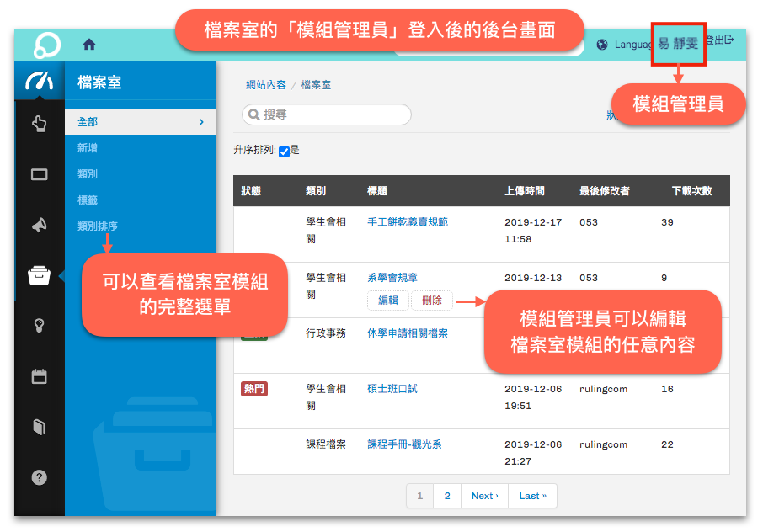Toggle the 升序排列 checkbox

click(x=284, y=152)
